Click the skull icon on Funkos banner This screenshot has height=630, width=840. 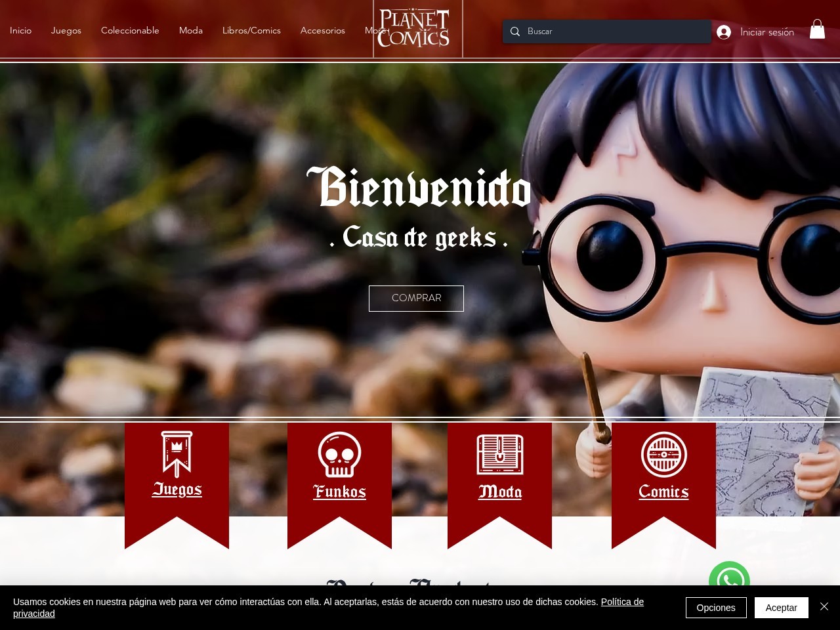click(339, 453)
